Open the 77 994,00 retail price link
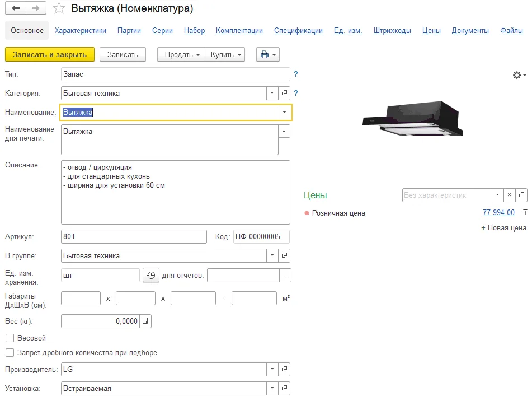 click(498, 213)
